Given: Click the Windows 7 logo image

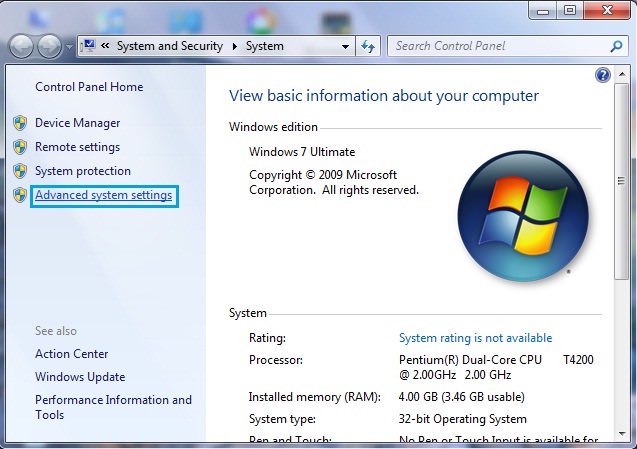Looking at the screenshot, I should [523, 216].
